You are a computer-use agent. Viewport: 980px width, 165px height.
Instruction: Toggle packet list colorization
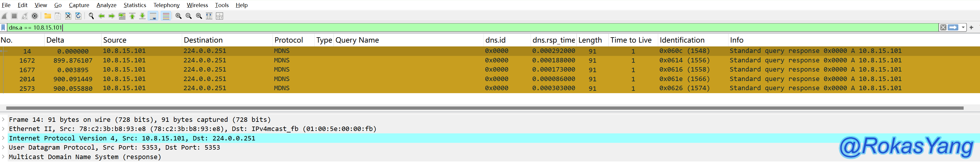coord(166,16)
